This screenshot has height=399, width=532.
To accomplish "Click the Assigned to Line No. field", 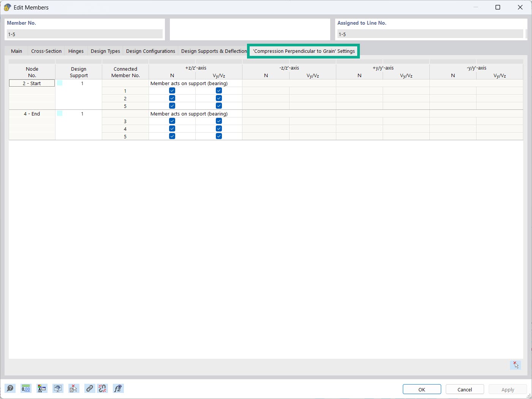I will click(x=430, y=34).
